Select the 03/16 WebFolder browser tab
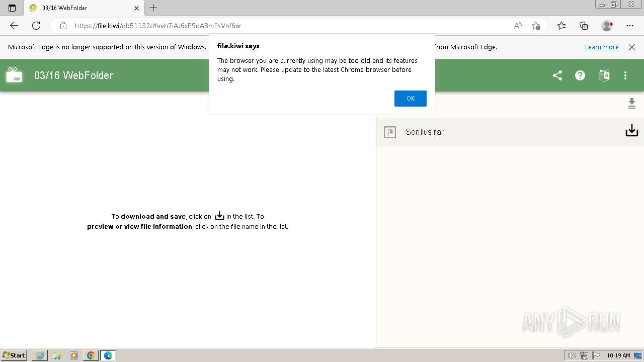Image resolution: width=644 pixels, height=362 pixels. tap(85, 8)
